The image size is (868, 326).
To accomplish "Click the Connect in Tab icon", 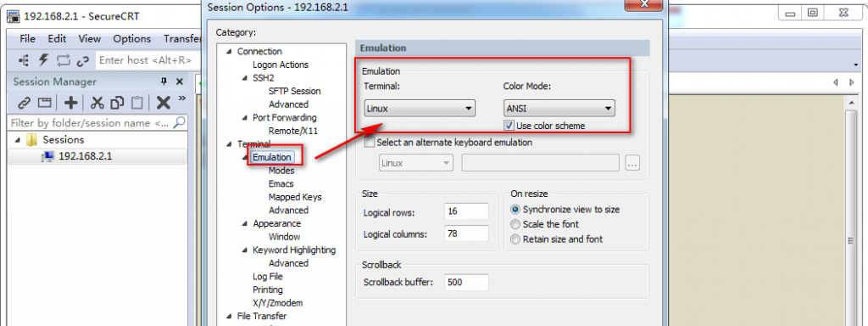I will [x=44, y=103].
